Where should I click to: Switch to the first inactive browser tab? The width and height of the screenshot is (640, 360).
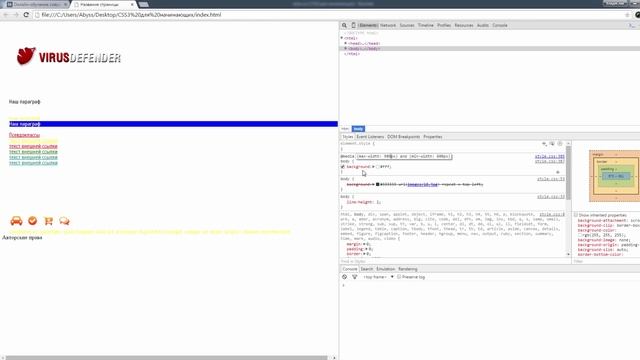[36, 4]
